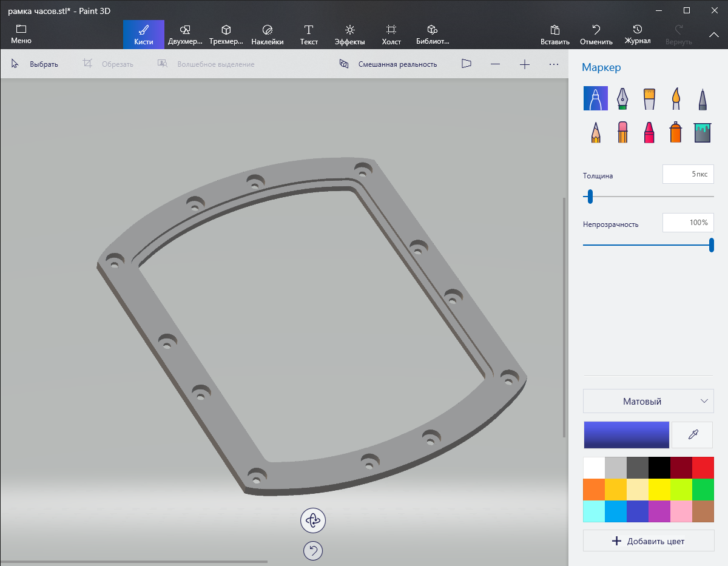The height and width of the screenshot is (566, 728).
Task: Open the Матовый material dropdown
Action: [649, 401]
